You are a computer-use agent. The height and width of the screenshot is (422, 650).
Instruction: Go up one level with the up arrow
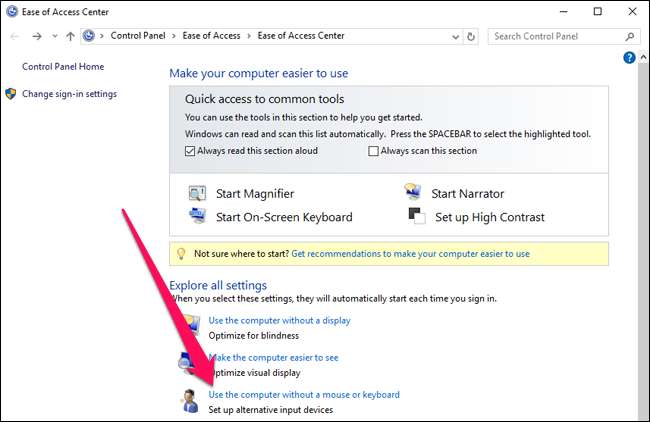pyautogui.click(x=70, y=36)
